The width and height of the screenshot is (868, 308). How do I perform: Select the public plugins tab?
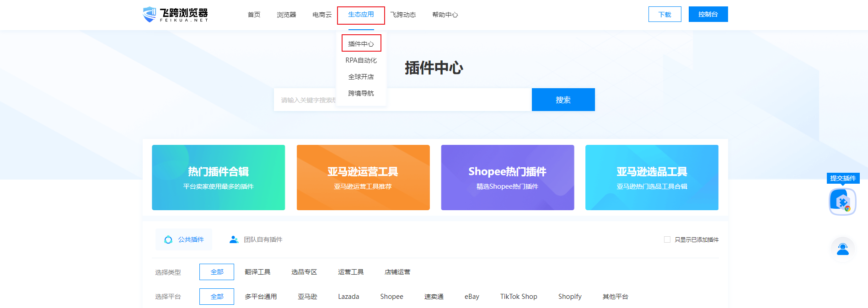pyautogui.click(x=184, y=239)
